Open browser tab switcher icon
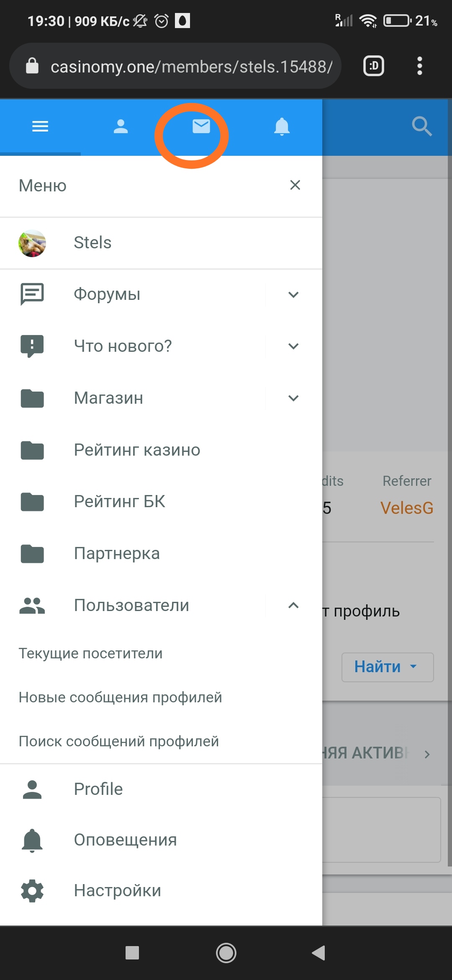The height and width of the screenshot is (980, 452). pyautogui.click(x=373, y=66)
